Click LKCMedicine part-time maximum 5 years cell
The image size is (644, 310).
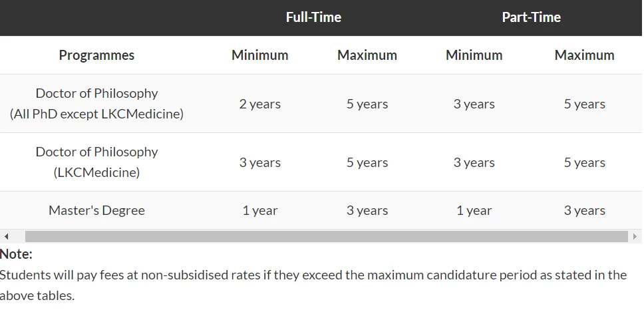(584, 162)
